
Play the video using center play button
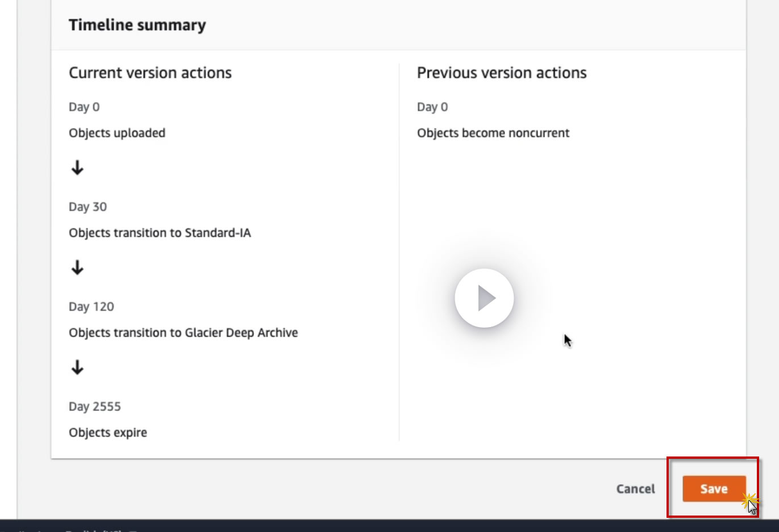click(484, 298)
